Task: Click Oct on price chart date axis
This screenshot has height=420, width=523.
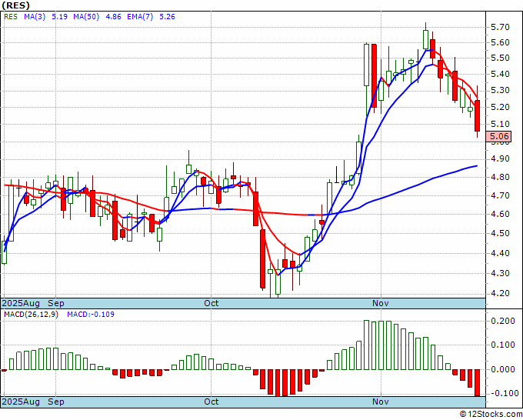Action: (212, 303)
